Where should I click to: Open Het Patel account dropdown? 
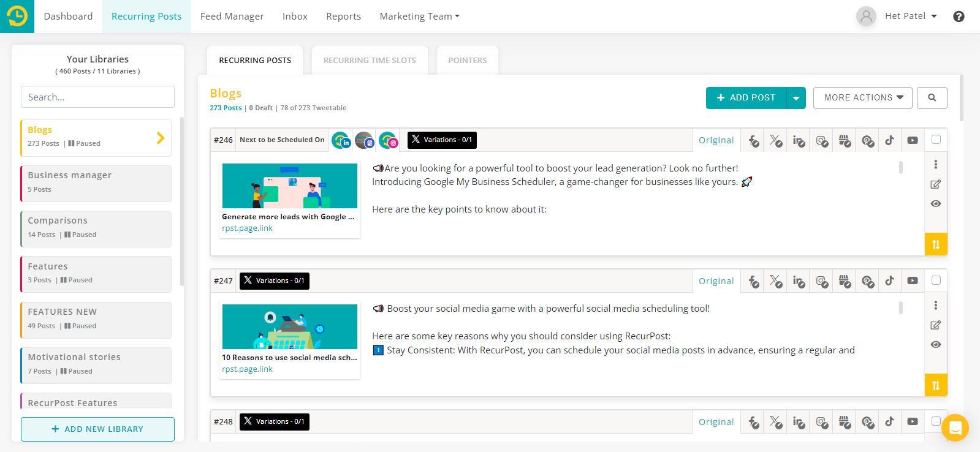pos(911,17)
